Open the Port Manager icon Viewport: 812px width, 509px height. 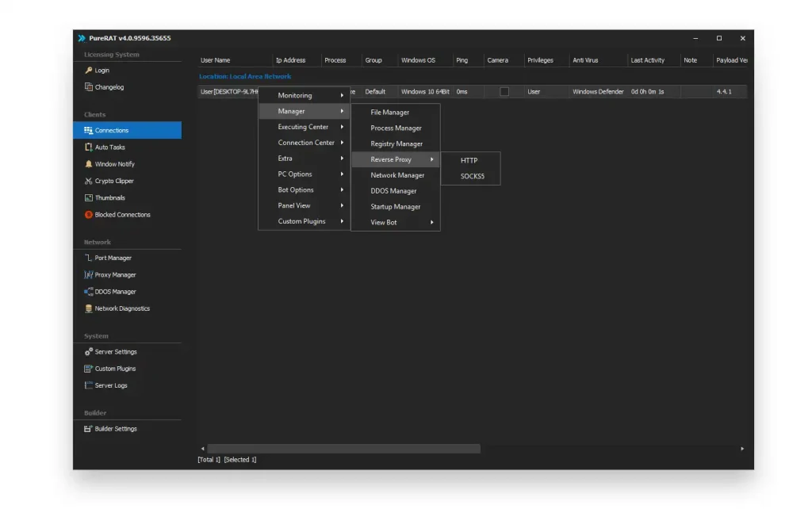point(89,258)
